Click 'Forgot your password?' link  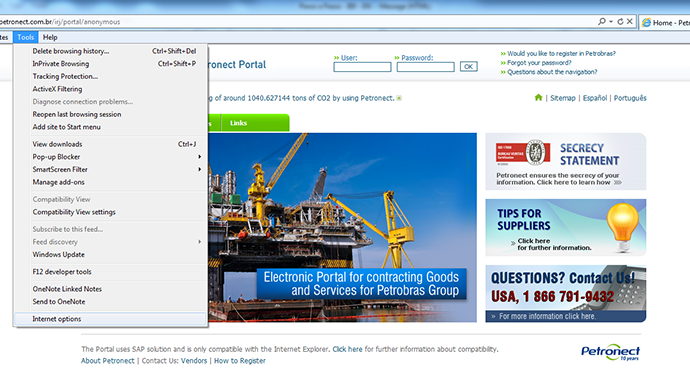pyautogui.click(x=539, y=63)
